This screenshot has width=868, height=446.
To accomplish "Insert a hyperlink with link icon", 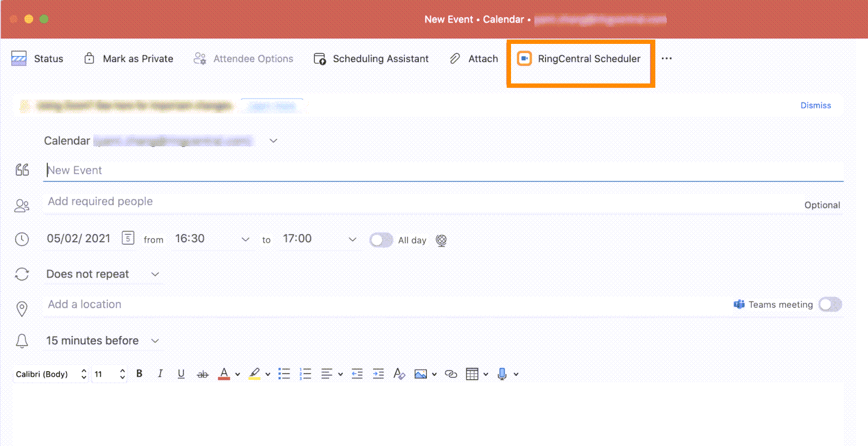I will (x=451, y=374).
